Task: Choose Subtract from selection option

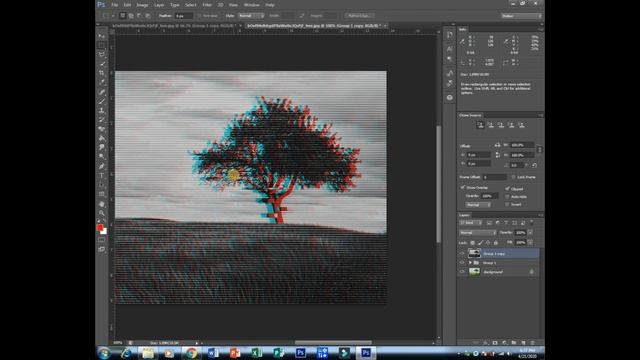Action: (139, 16)
